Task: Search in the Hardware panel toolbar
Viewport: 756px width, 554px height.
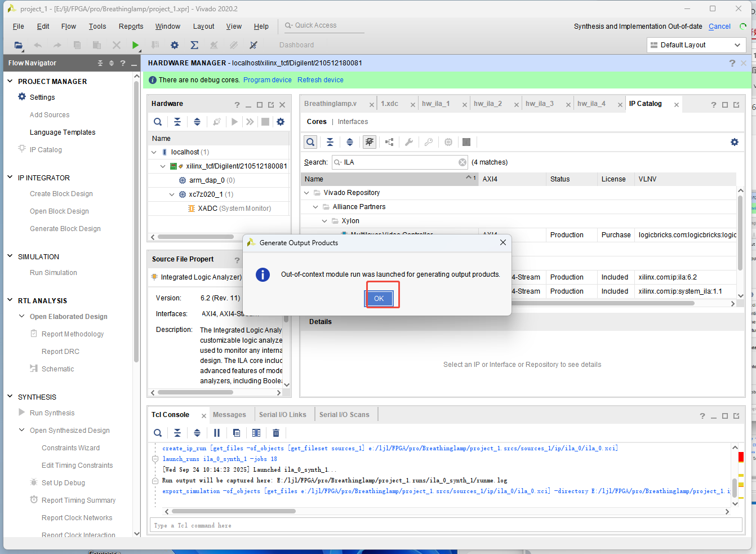Action: coord(158,122)
